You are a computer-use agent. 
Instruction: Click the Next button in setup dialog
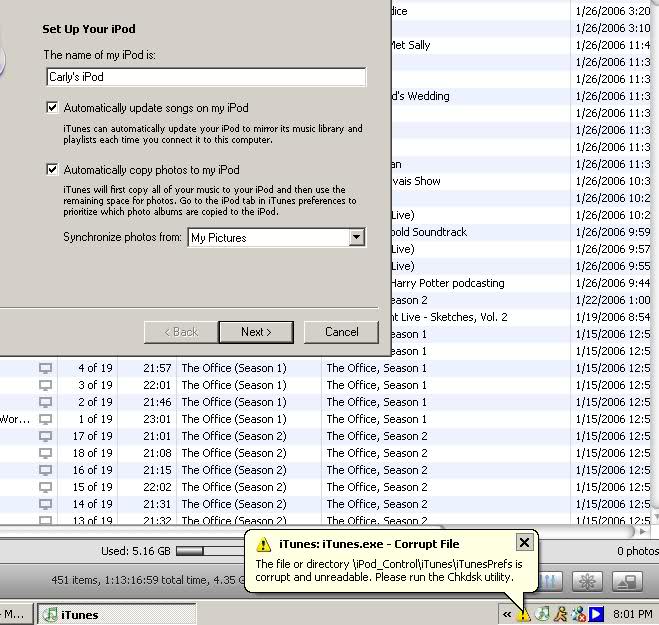pyautogui.click(x=256, y=332)
